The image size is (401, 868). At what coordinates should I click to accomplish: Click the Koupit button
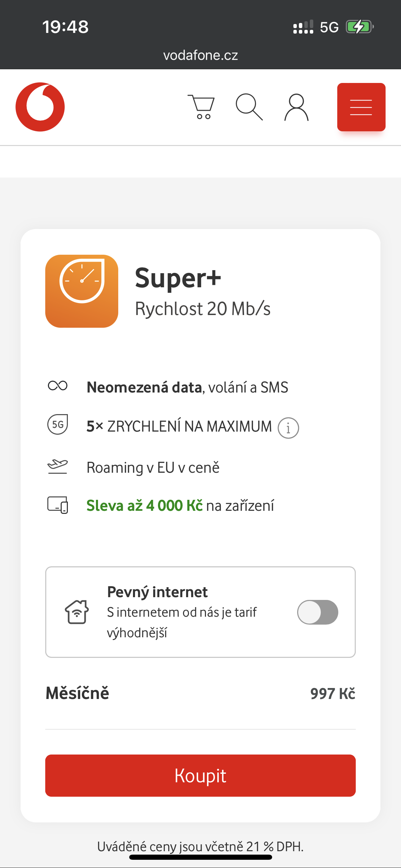coord(200,775)
